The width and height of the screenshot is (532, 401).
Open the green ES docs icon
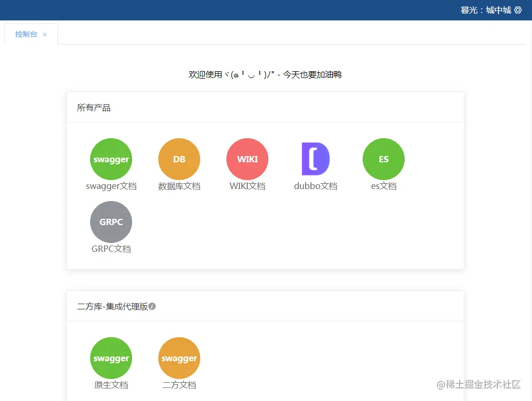pyautogui.click(x=384, y=159)
